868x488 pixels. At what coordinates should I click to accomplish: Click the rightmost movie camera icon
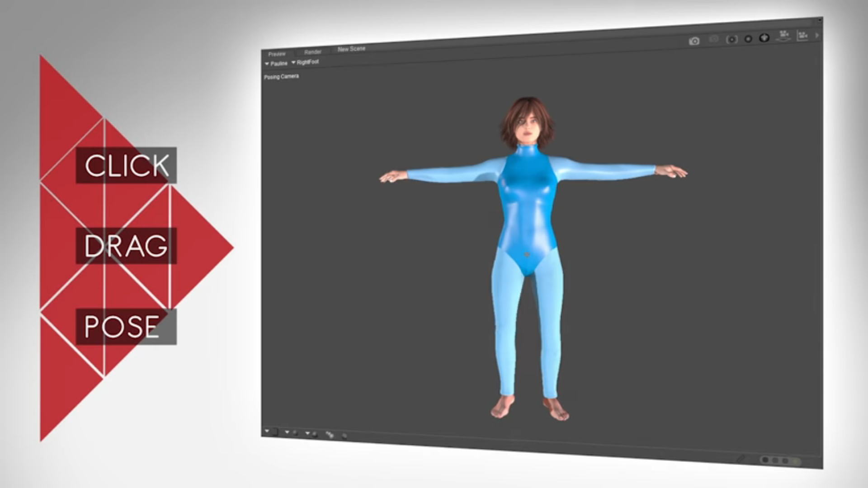[x=802, y=35]
